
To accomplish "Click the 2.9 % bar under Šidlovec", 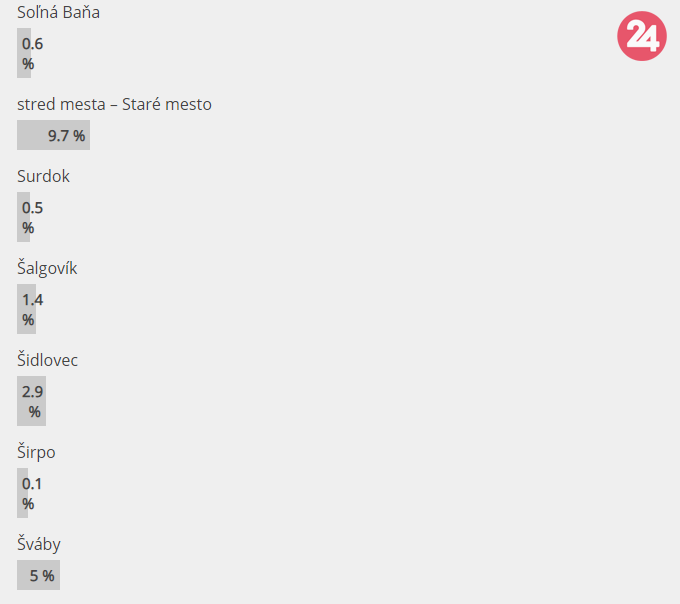I will click(31, 401).
